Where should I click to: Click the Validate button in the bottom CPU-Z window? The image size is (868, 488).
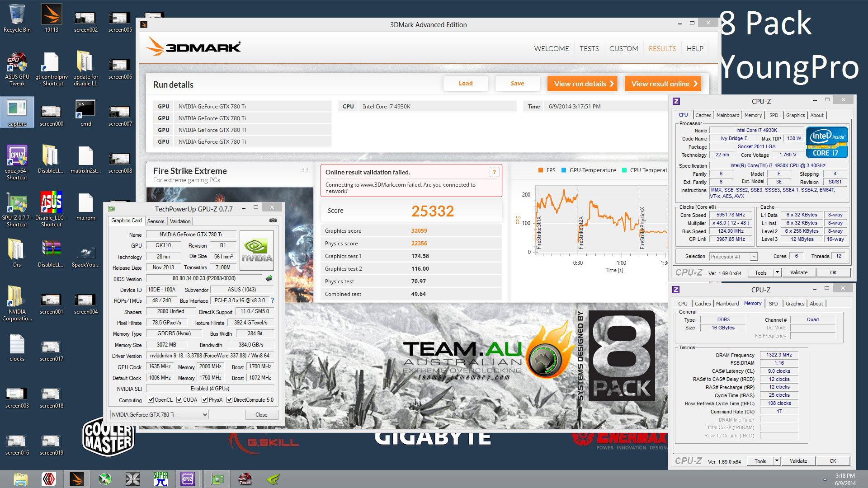[x=798, y=461]
